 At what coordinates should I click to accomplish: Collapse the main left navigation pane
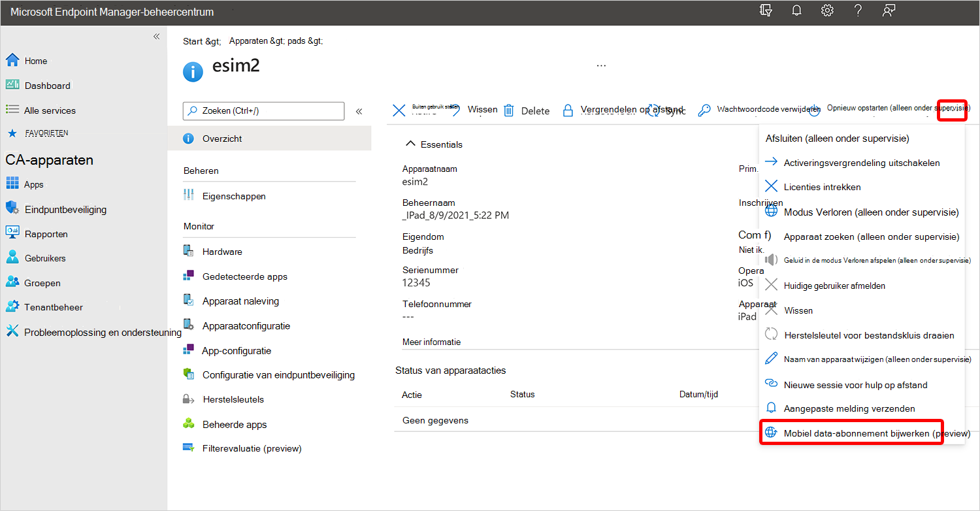coord(156,37)
